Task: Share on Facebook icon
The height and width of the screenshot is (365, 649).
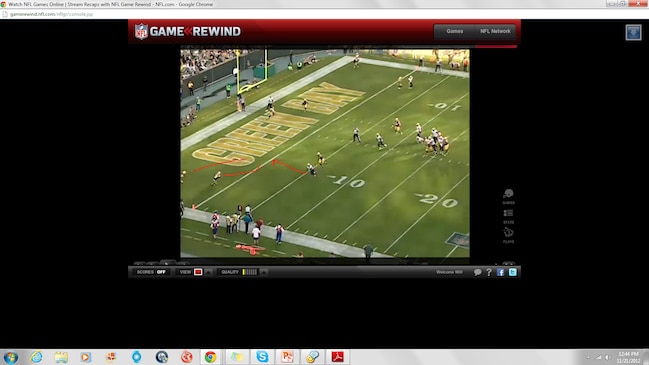Action: point(500,272)
